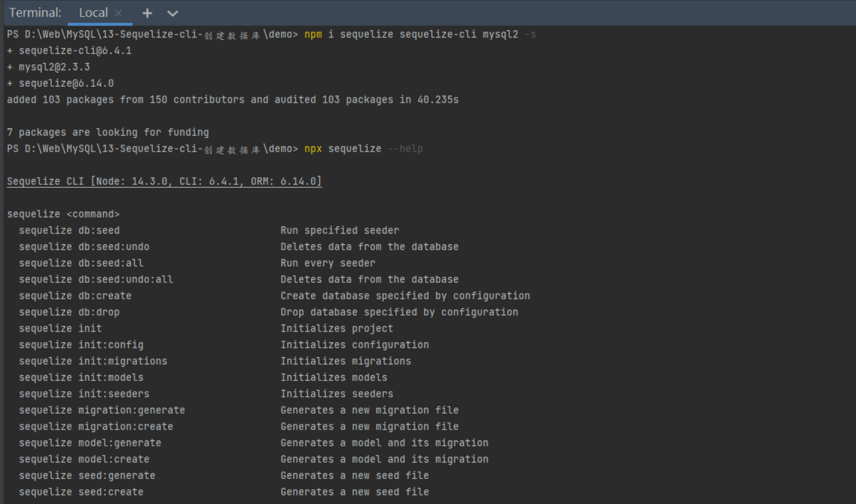This screenshot has width=856, height=504.
Task: Click the 'sequelize migration:create' command
Action: (96, 427)
